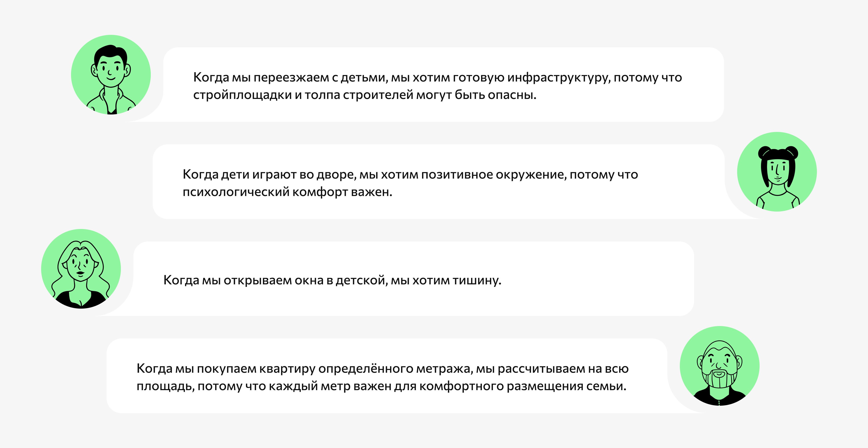Screen dimensions: 868x448
Task: Select the word "психологический"
Action: click(x=236, y=192)
